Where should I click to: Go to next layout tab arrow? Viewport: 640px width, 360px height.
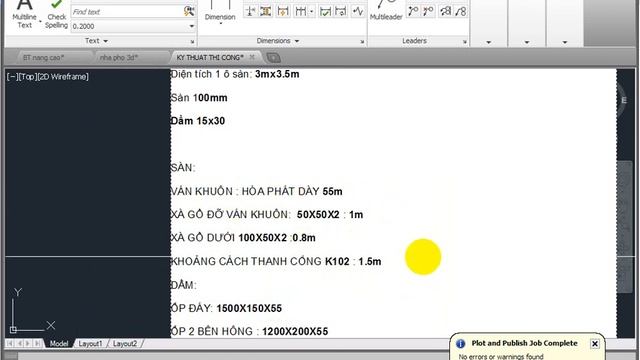coord(28,344)
